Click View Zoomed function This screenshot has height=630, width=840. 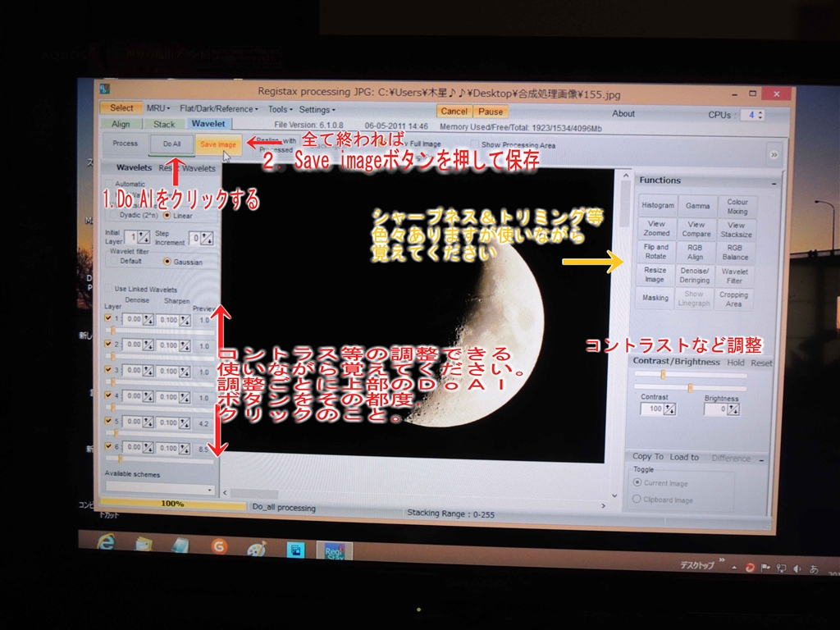click(x=656, y=228)
